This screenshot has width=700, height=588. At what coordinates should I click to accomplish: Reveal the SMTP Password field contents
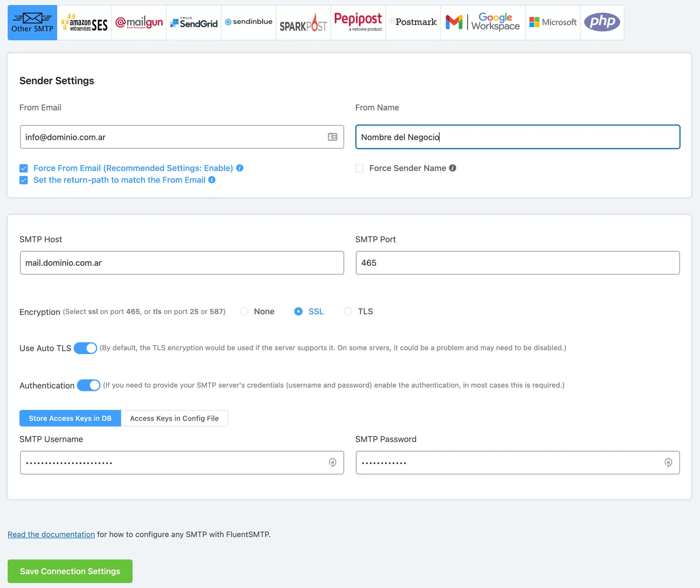click(x=668, y=463)
